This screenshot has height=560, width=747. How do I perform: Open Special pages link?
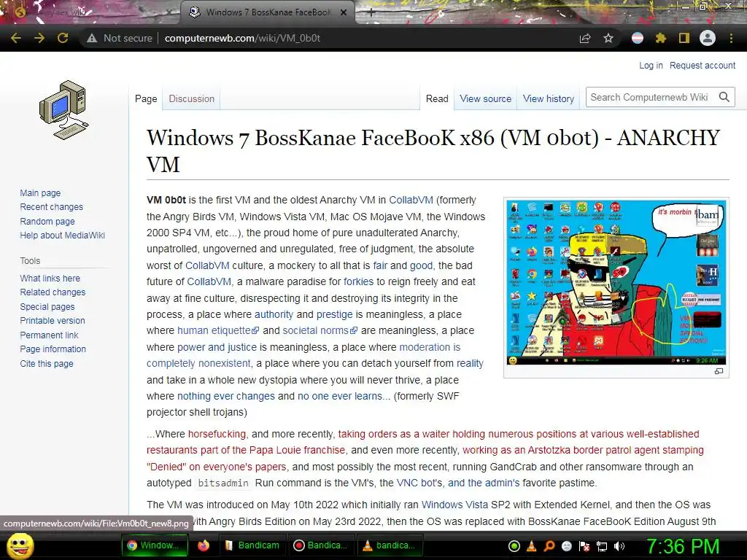click(x=47, y=307)
